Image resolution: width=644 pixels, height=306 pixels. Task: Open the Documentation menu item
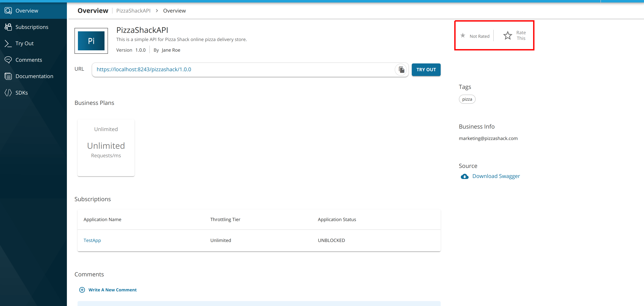coord(34,76)
